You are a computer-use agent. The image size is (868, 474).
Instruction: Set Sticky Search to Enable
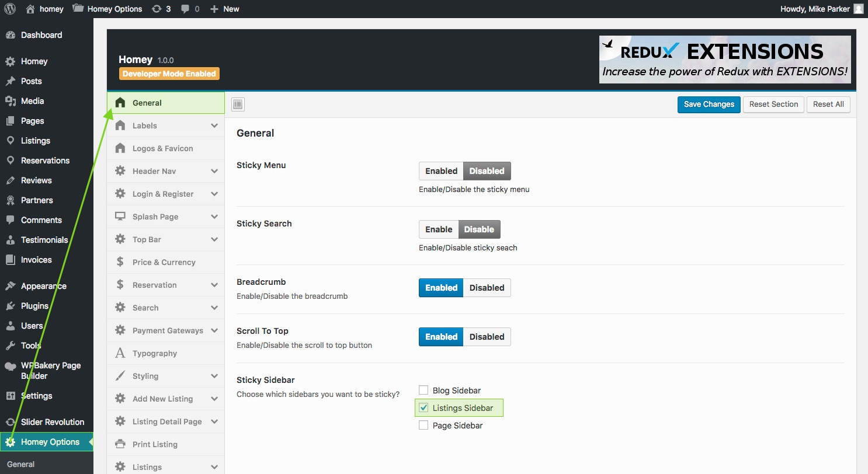pos(439,229)
